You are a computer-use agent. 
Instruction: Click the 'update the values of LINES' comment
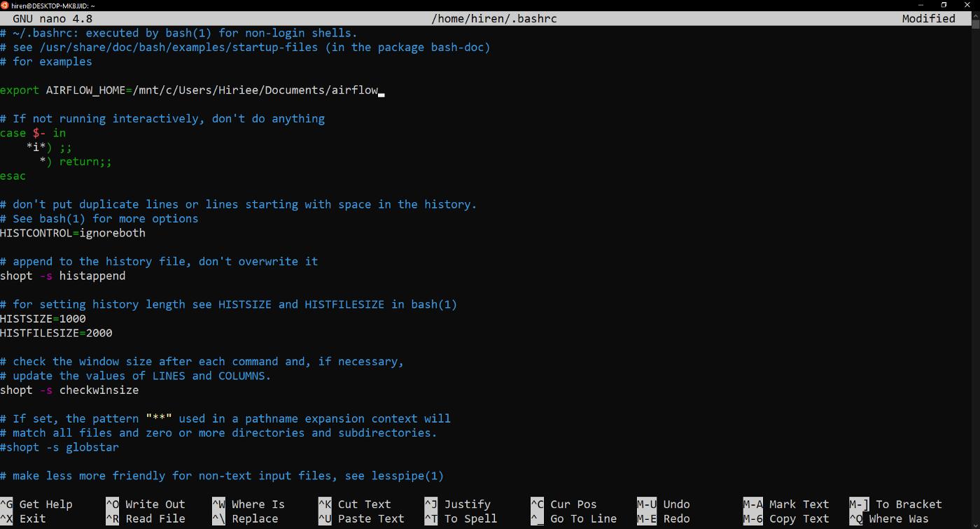(136, 376)
